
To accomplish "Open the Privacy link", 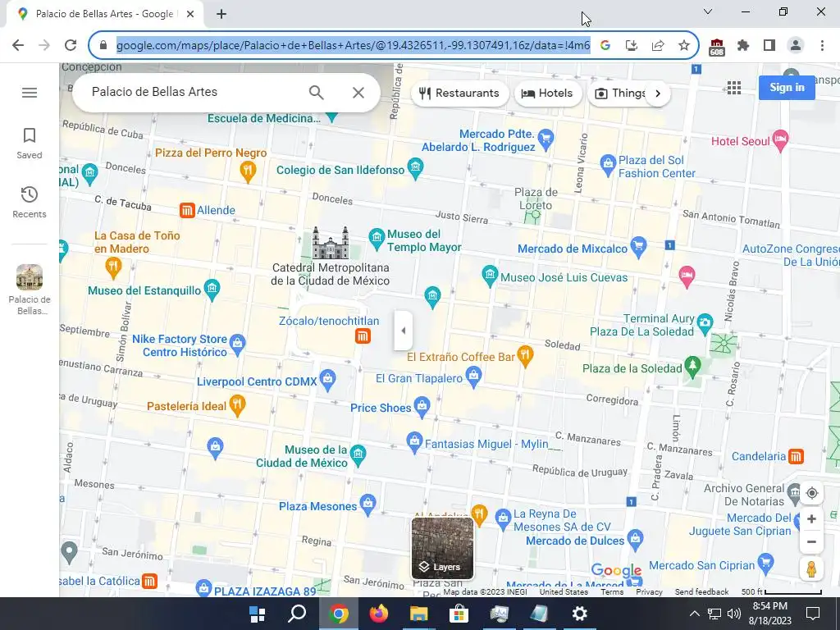I will [650, 592].
